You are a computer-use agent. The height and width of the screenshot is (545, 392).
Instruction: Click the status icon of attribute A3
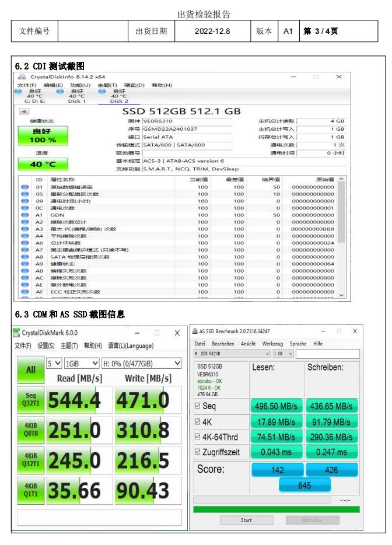click(x=24, y=229)
